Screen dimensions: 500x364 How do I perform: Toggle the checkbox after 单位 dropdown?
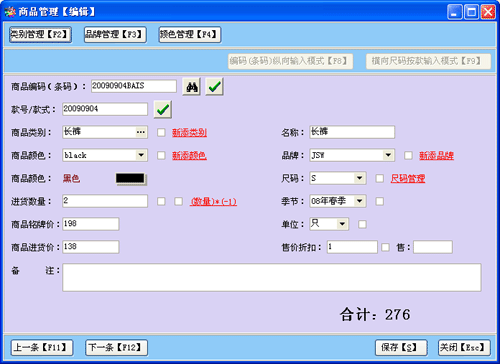pos(362,224)
